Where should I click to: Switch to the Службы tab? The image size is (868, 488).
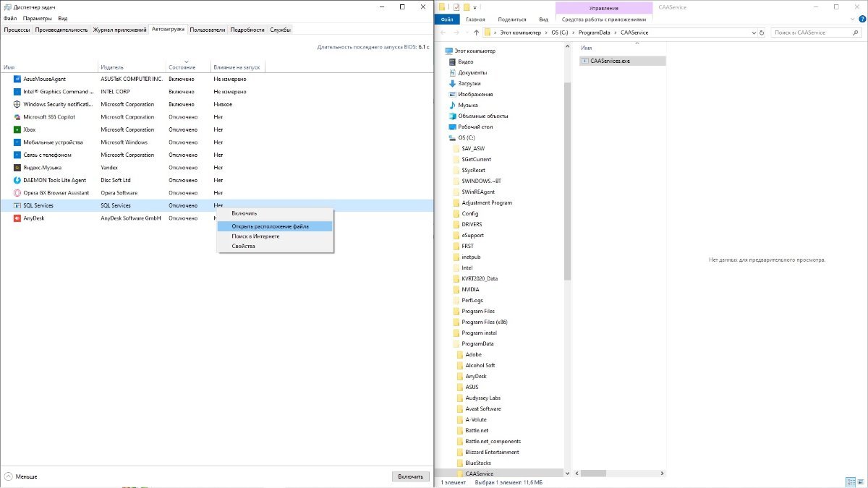coord(280,30)
